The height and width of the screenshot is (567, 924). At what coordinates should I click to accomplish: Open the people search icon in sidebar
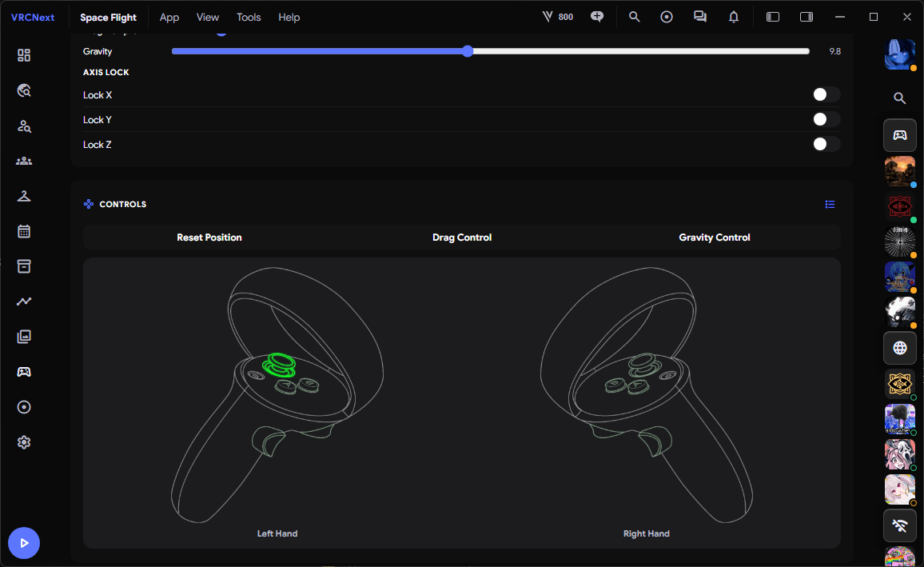[x=23, y=126]
